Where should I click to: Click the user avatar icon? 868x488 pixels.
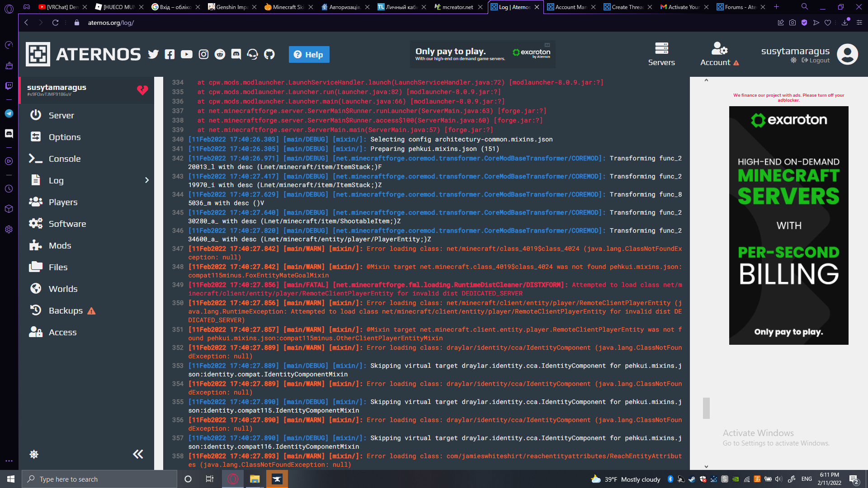pos(847,54)
